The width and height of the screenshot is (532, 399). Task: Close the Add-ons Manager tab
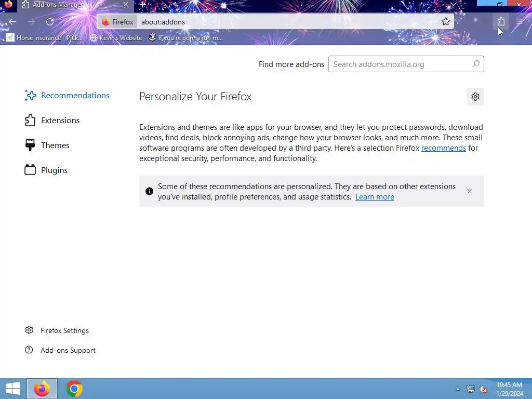click(126, 4)
